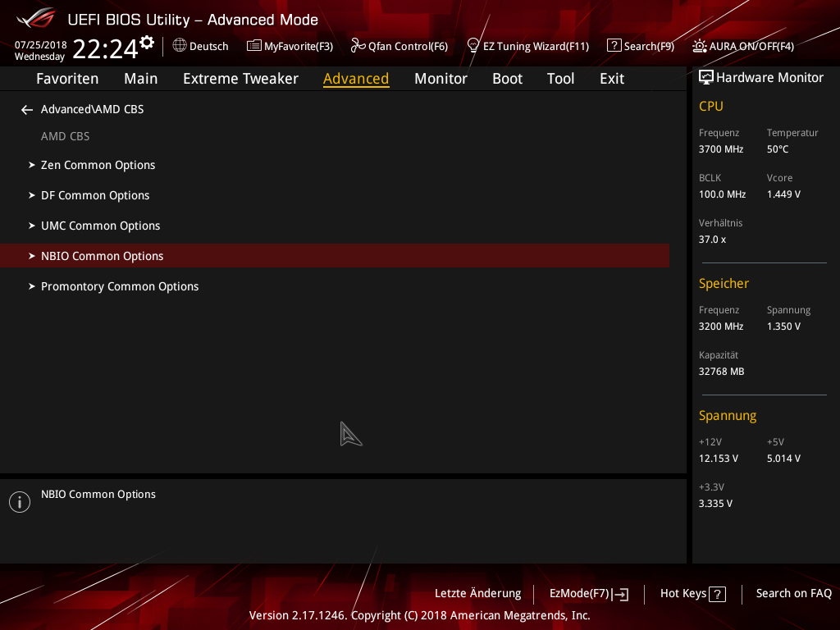Open Hot Keys help label
Screen dimensions: 840x630
683,594
